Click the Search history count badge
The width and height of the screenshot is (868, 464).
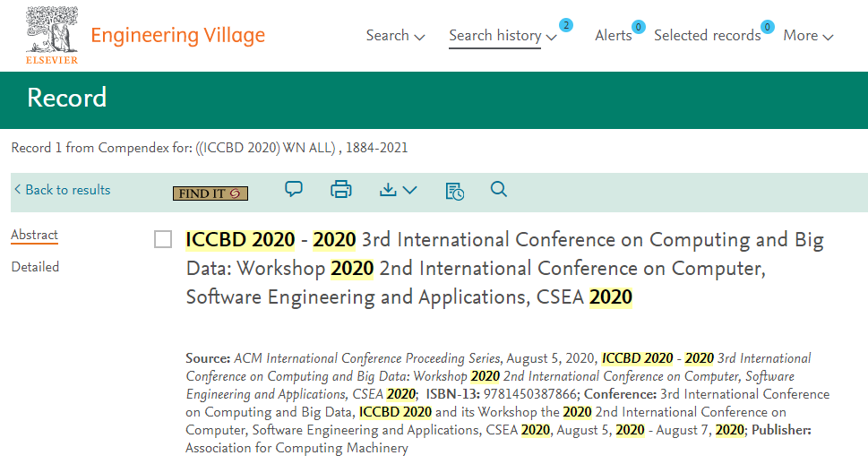pyautogui.click(x=566, y=25)
